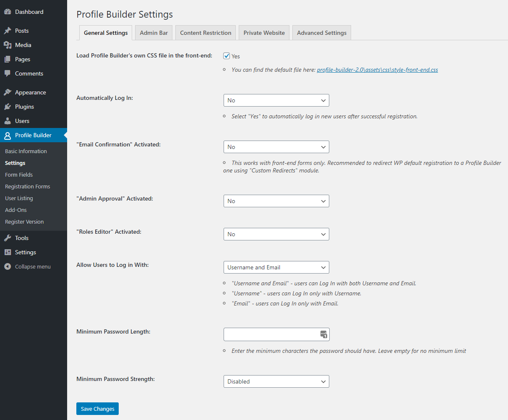Click the Collapse menu arrow icon
The height and width of the screenshot is (420, 508).
tap(8, 266)
